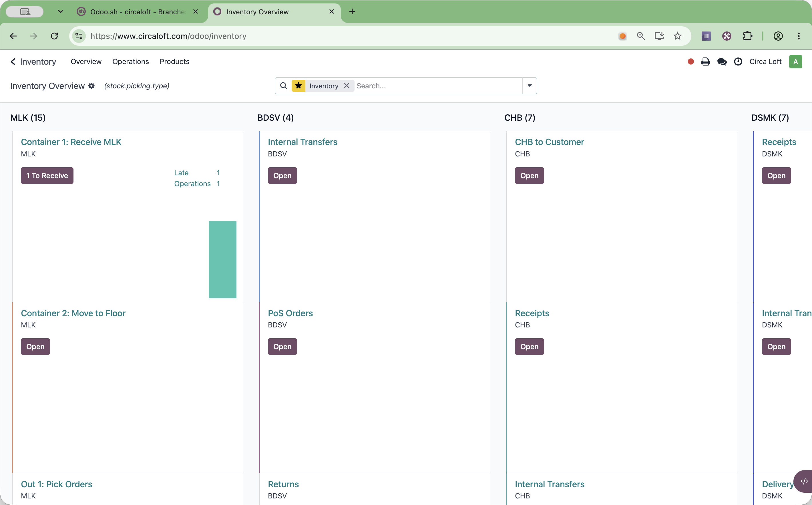Open the Out 1: Pick Orders link

point(56,484)
